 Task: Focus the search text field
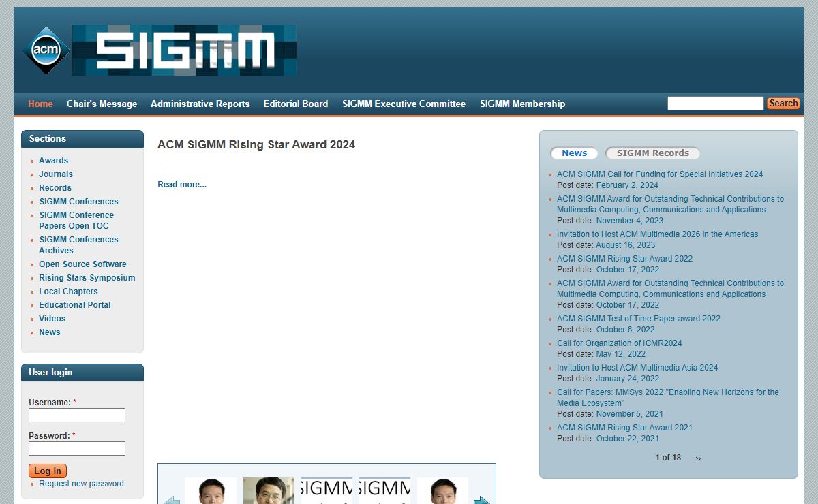point(716,104)
